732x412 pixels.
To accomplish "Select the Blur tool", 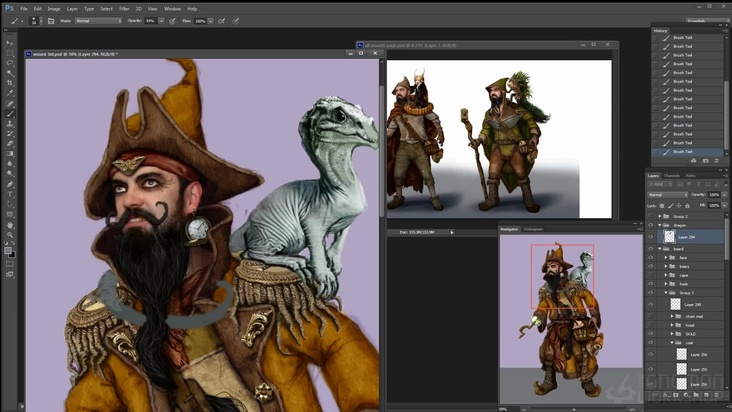I will tap(10, 164).
